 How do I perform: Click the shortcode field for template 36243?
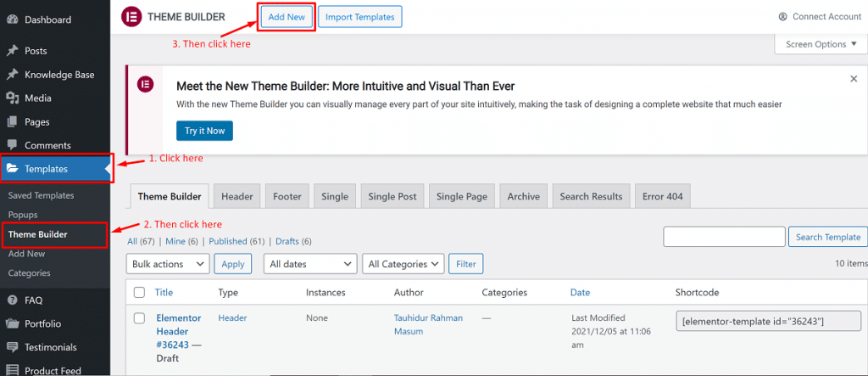coord(768,321)
